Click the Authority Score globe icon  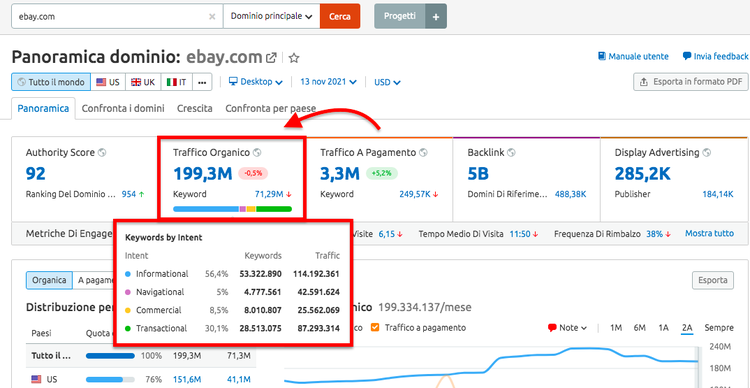101,153
